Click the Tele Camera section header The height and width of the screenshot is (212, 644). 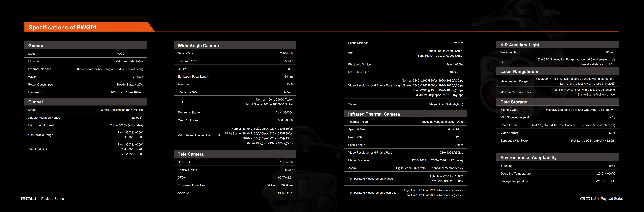click(191, 154)
